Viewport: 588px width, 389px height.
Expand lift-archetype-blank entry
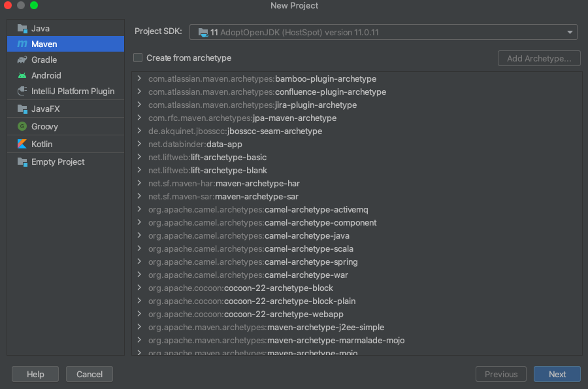click(139, 170)
